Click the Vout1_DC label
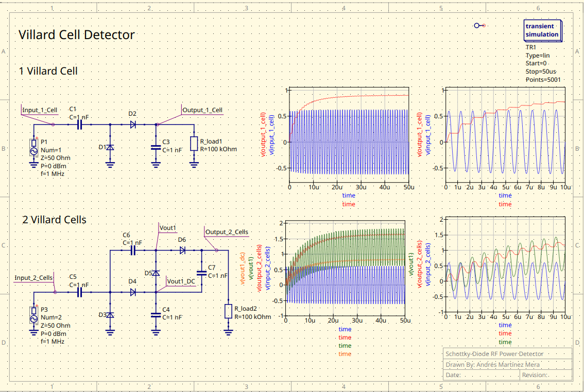This screenshot has width=584, height=392. pyautogui.click(x=179, y=281)
